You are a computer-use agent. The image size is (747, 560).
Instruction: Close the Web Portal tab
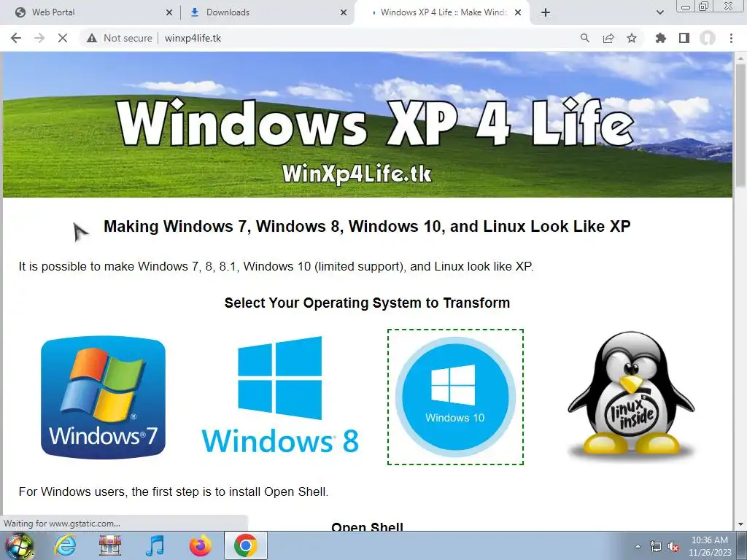pyautogui.click(x=169, y=13)
